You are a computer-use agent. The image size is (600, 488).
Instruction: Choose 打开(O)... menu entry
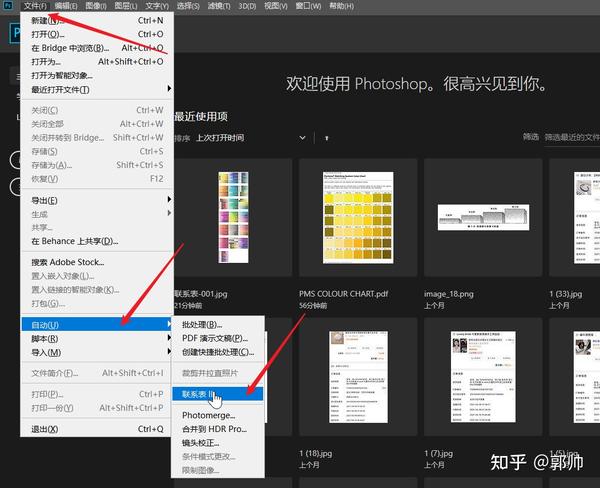coord(97,34)
